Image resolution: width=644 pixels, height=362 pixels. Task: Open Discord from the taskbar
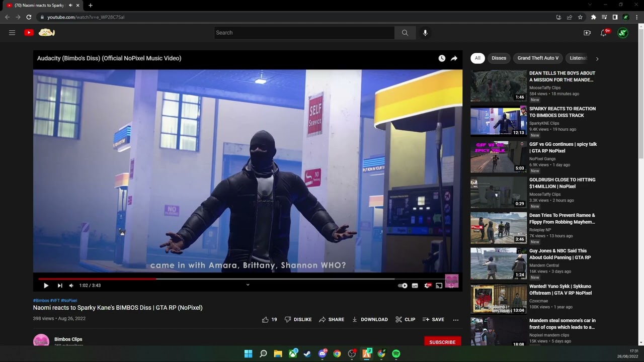[x=322, y=354]
